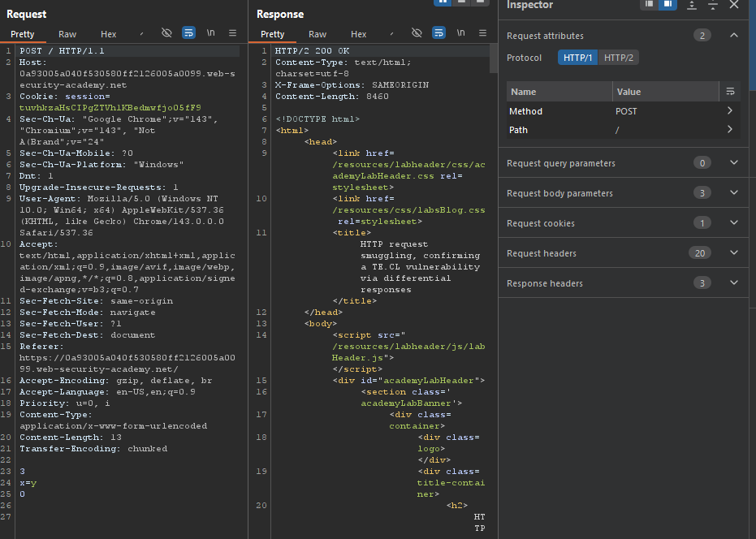
Task: Expand Request cookies section
Action: pos(734,222)
